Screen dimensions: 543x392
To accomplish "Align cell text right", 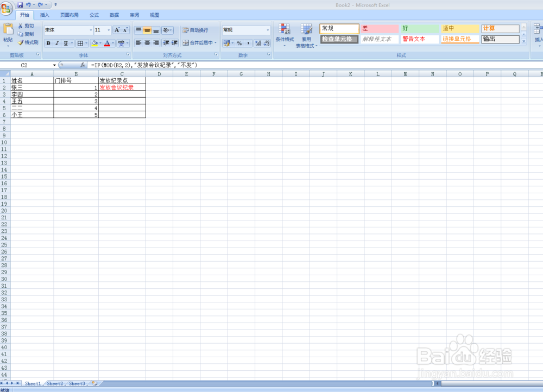I will pos(156,43).
